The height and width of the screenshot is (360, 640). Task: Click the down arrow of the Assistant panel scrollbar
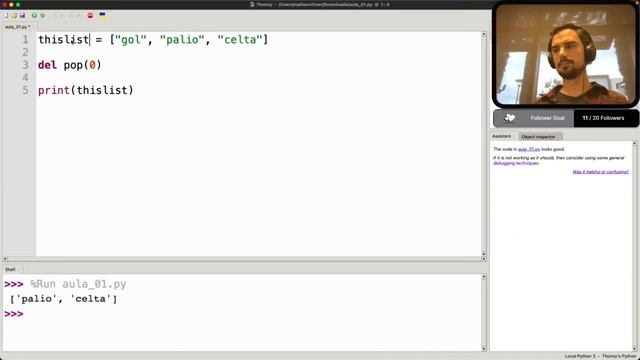[x=634, y=349]
